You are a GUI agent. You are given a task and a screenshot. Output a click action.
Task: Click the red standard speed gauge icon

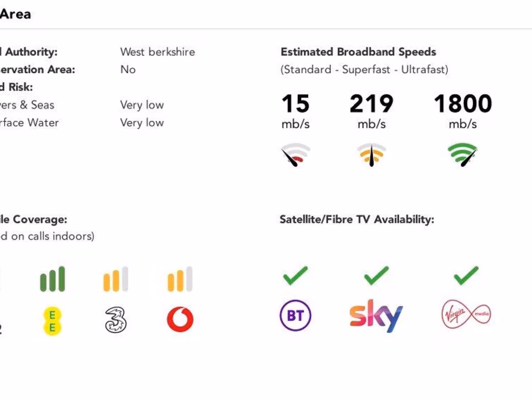[x=296, y=155]
